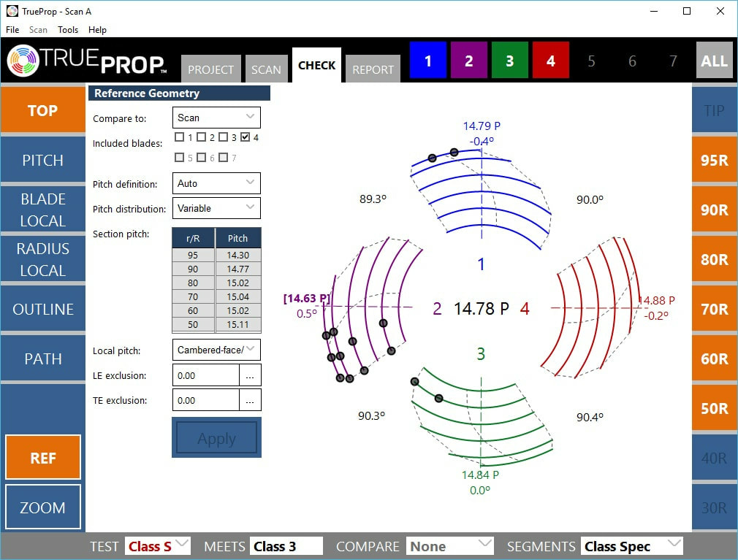Select the green blade 3 button
This screenshot has width=738, height=560.
click(510, 61)
